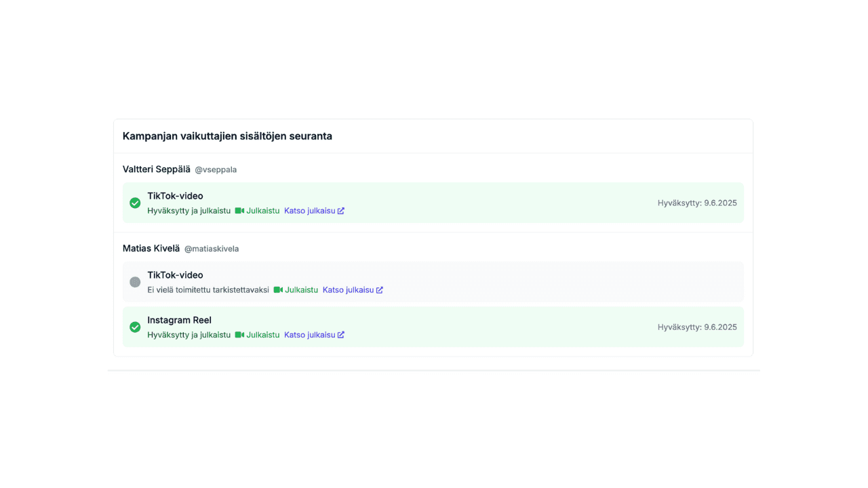Viewport: 868px width, 488px height.
Task: Click Julkaistu label in Instagram Reel row
Action: tap(263, 335)
